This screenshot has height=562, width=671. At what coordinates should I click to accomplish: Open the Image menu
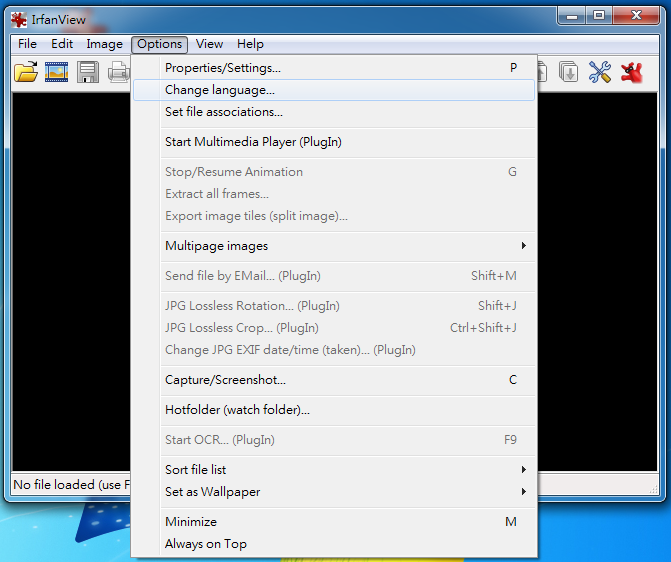pos(104,44)
